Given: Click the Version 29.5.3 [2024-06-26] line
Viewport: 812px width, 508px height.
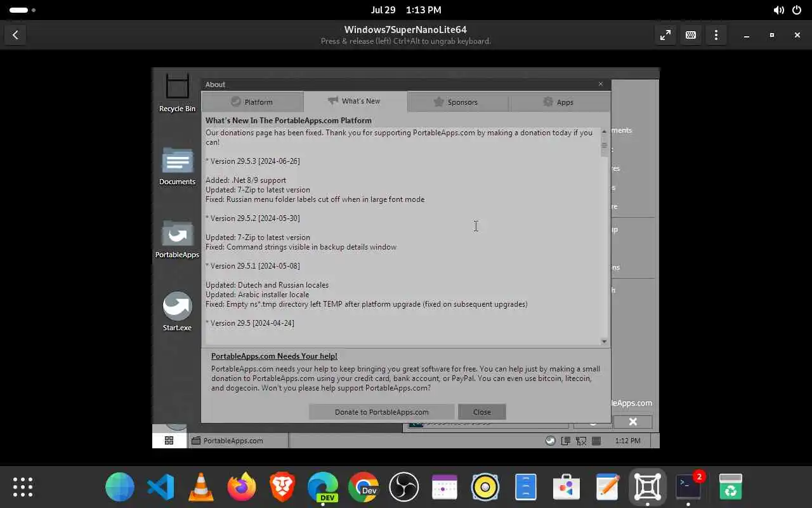Looking at the screenshot, I should click(x=252, y=161).
